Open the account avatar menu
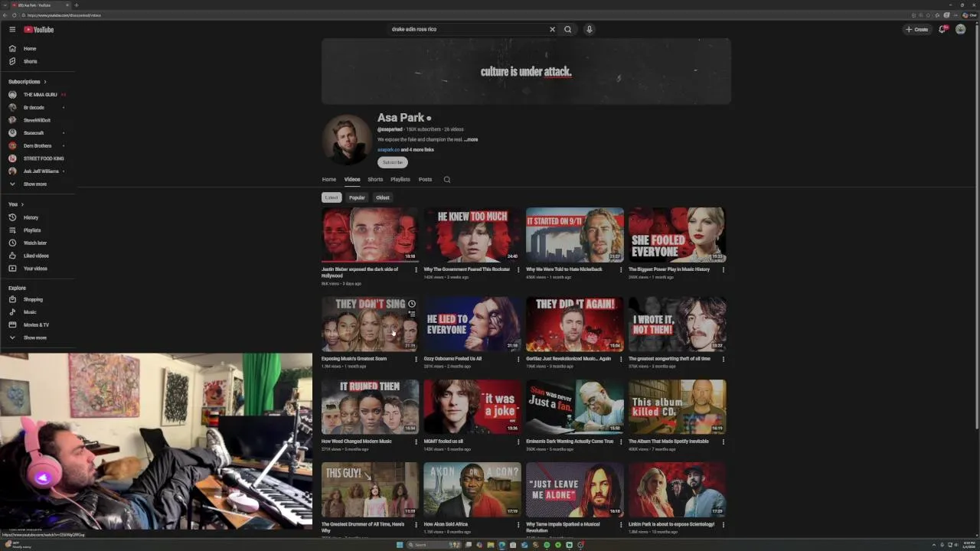The width and height of the screenshot is (980, 551). click(961, 29)
